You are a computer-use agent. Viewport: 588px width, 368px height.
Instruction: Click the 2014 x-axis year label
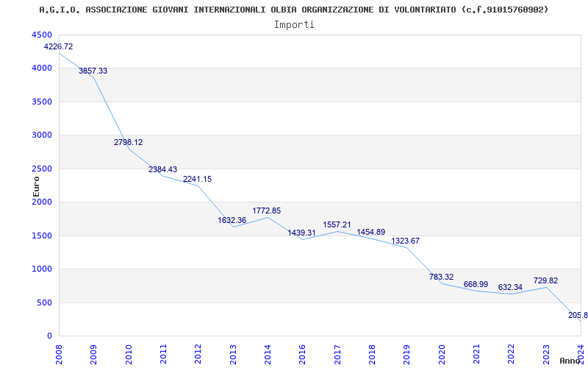pyautogui.click(x=268, y=355)
